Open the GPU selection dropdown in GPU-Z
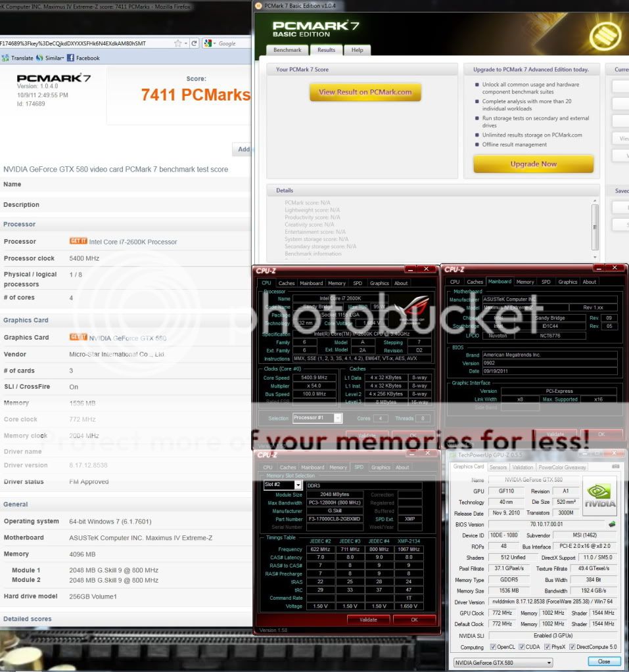Screen dimensions: 629x672 click(503, 662)
